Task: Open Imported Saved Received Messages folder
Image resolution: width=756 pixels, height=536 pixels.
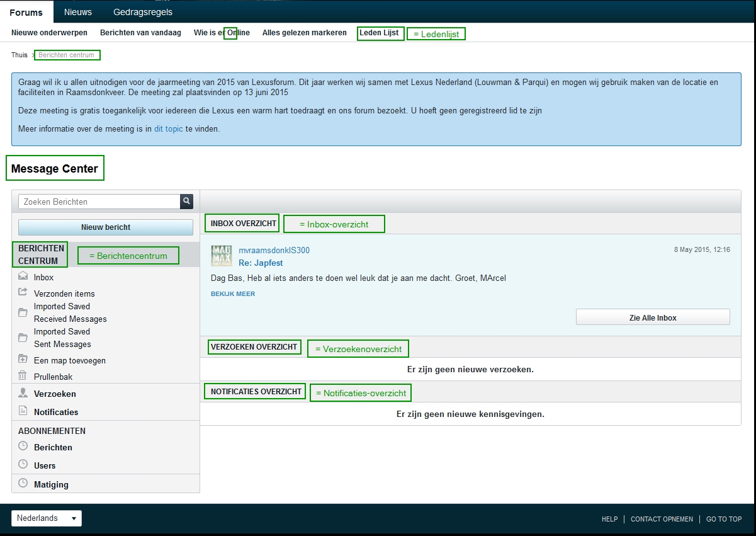Action: 70,312
